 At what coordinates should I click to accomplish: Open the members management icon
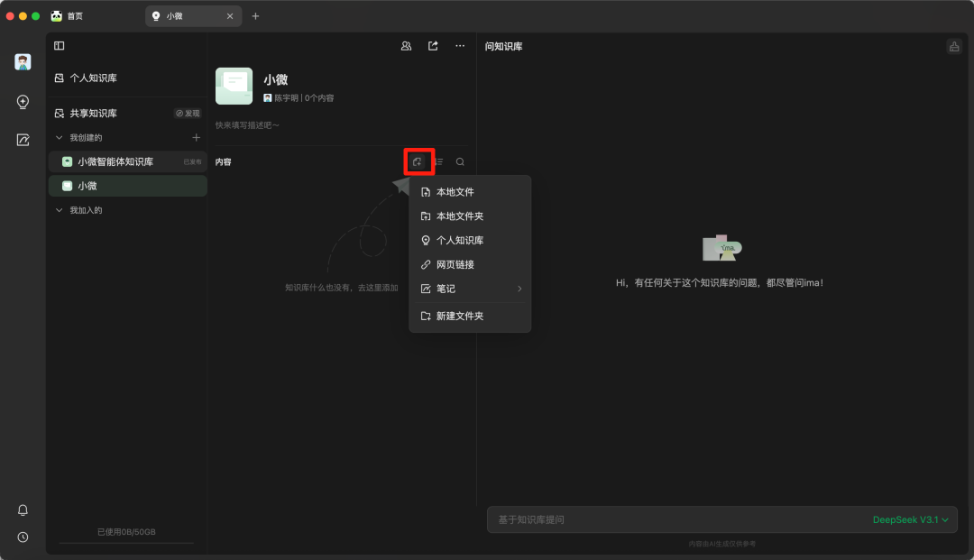(406, 46)
